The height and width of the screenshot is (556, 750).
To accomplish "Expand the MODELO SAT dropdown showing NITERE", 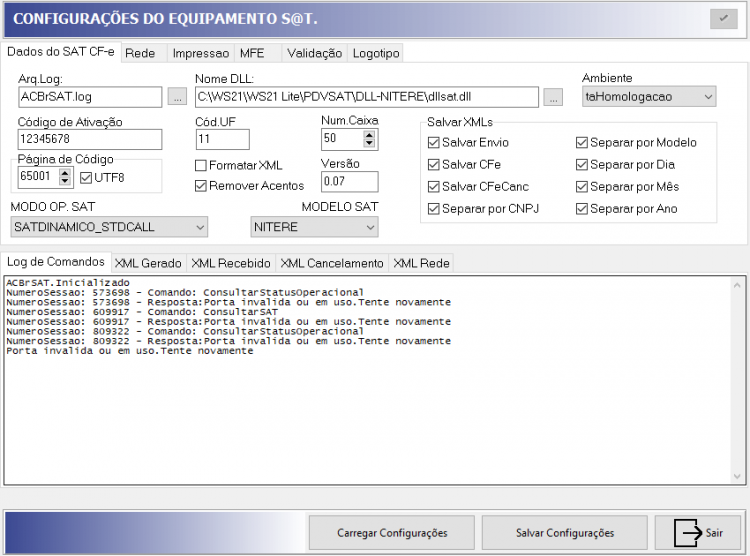I will (x=314, y=227).
